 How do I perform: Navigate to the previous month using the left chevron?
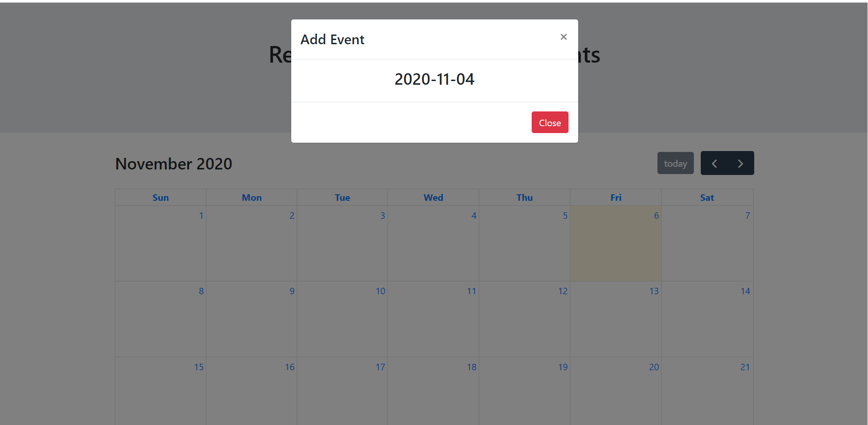click(715, 163)
